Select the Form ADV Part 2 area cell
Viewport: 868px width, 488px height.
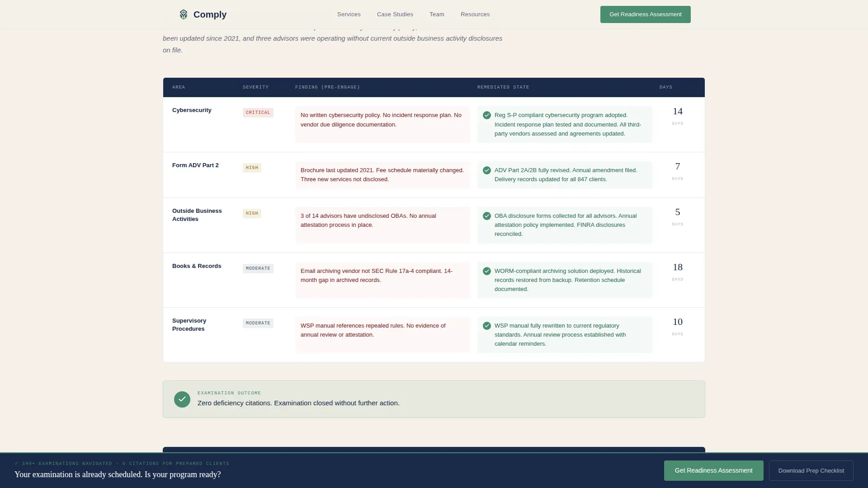click(195, 165)
